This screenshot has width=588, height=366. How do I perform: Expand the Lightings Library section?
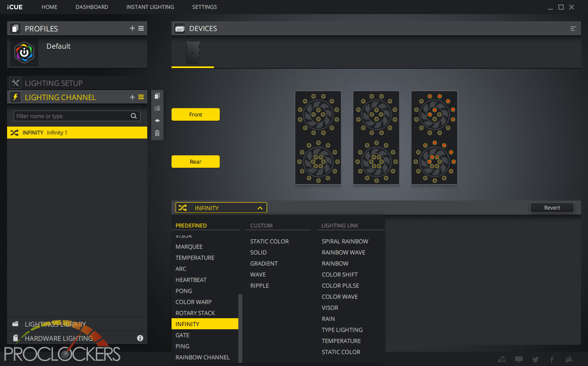[77, 324]
